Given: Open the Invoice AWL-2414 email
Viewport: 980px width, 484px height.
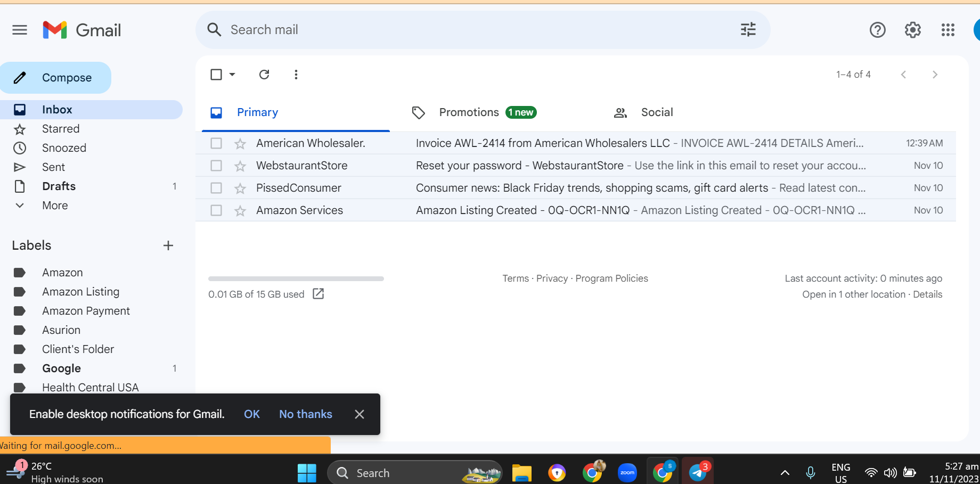Looking at the screenshot, I should pos(576,143).
